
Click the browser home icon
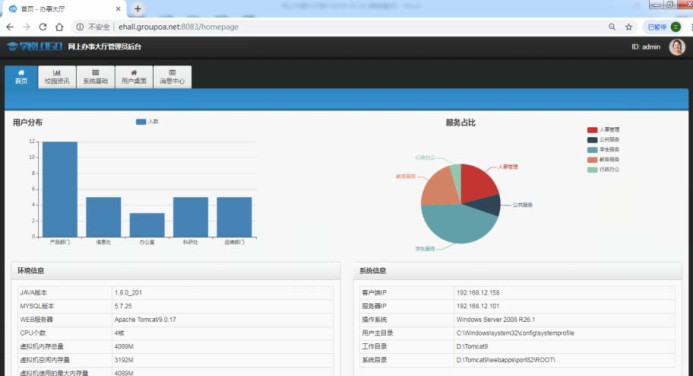[x=59, y=27]
